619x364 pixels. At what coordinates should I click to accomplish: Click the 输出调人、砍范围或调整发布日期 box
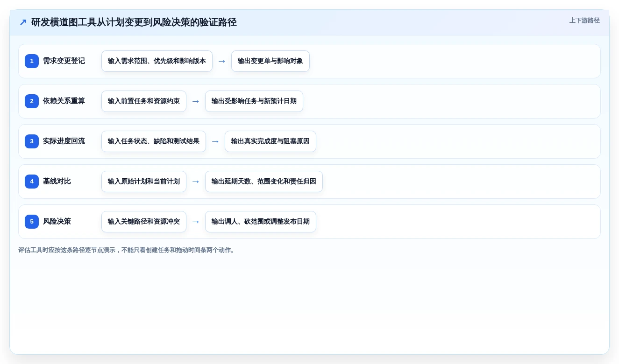pos(261,222)
